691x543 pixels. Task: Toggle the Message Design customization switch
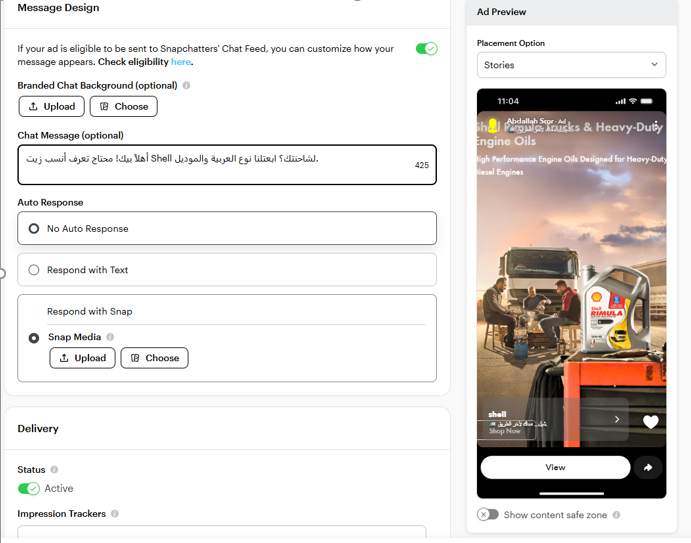[x=426, y=48]
